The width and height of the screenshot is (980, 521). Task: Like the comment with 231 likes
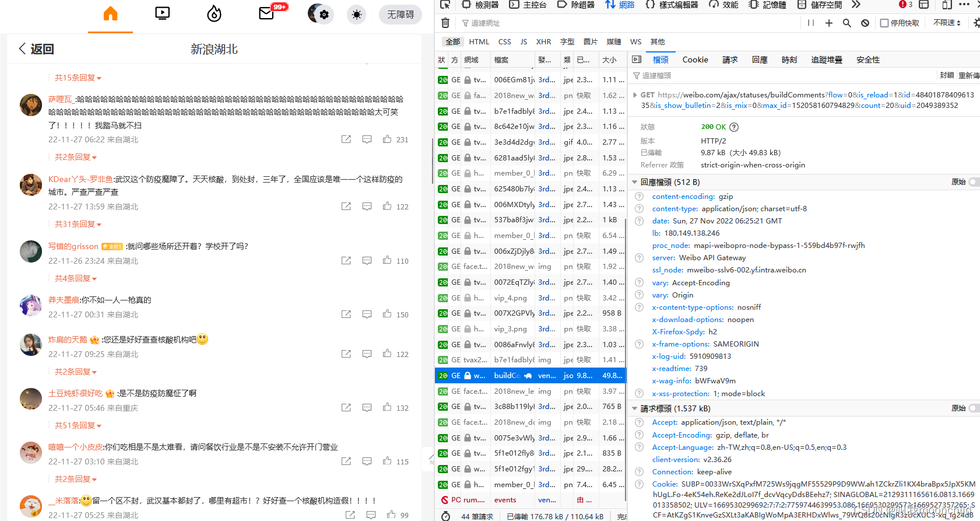pyautogui.click(x=387, y=139)
